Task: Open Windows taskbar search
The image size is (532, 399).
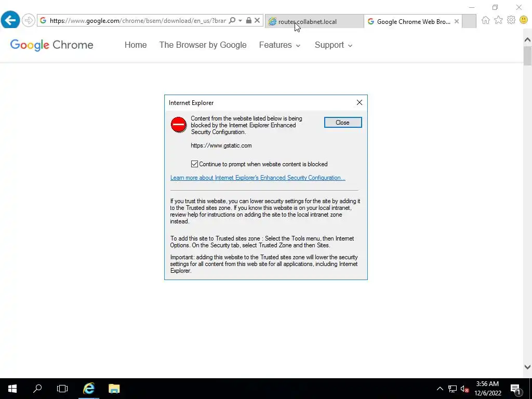Action: [37, 389]
